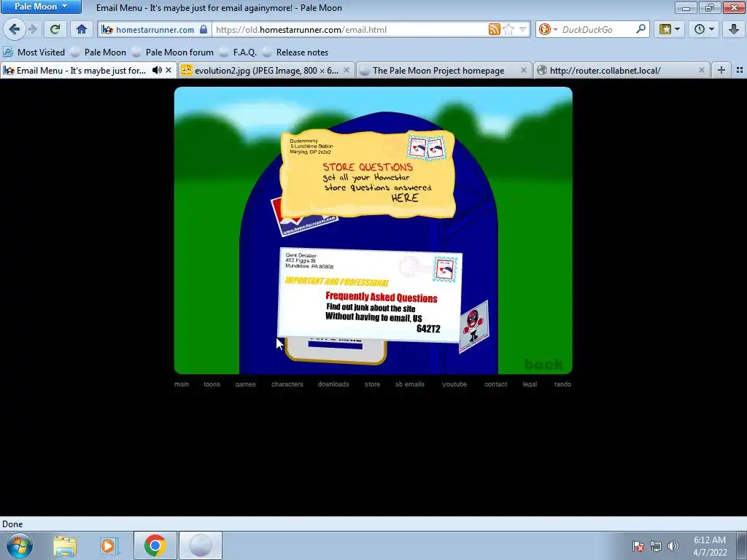Viewport: 747px width, 560px height.
Task: Open the main nav link
Action: (x=182, y=384)
